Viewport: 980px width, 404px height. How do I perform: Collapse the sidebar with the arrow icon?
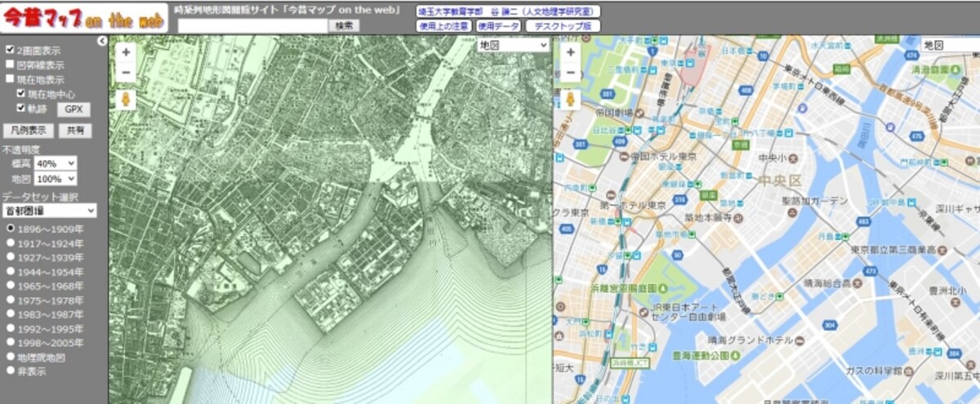pyautogui.click(x=102, y=41)
